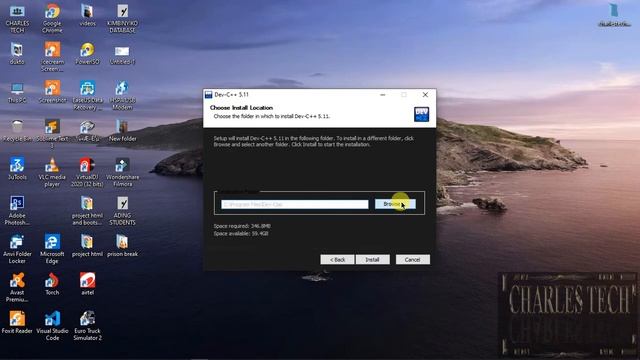
Task: Cancel the Dev-C++ setup
Action: [412, 260]
